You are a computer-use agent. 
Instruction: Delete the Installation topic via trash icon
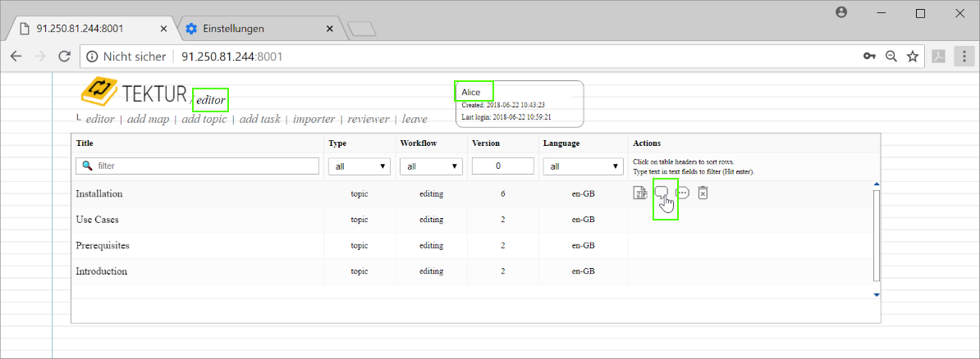(703, 193)
